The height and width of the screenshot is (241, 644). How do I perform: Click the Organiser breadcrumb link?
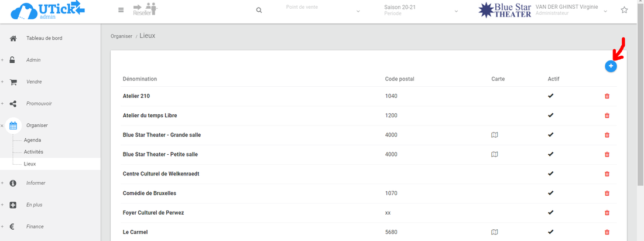pos(121,36)
